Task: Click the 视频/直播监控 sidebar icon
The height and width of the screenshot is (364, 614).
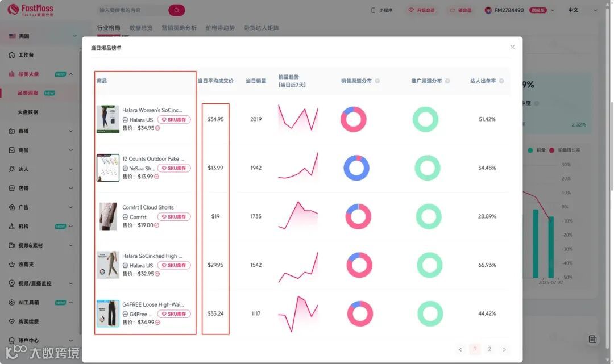Action: [x=12, y=283]
